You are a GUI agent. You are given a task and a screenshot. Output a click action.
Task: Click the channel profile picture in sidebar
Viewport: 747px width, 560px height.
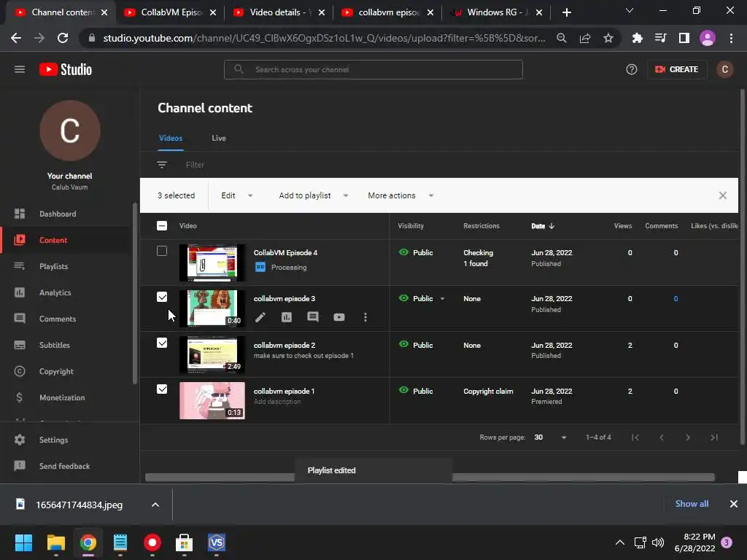pyautogui.click(x=69, y=131)
